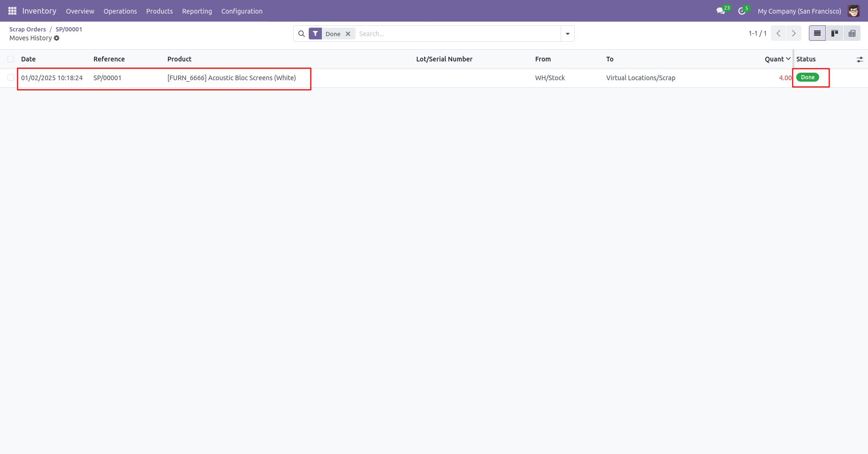
Task: Click the 1-1 / 1 pager counter
Action: (x=757, y=33)
